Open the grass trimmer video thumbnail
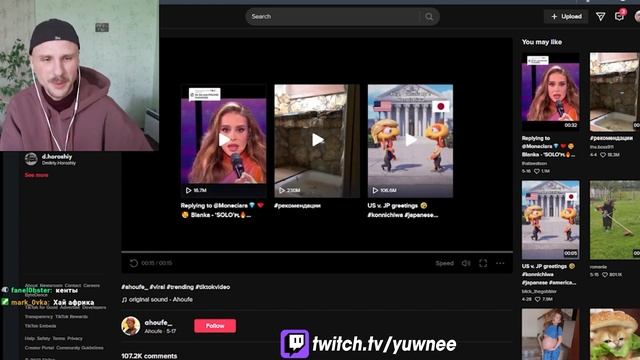This screenshot has width=640, height=360. pyautogui.click(x=615, y=220)
